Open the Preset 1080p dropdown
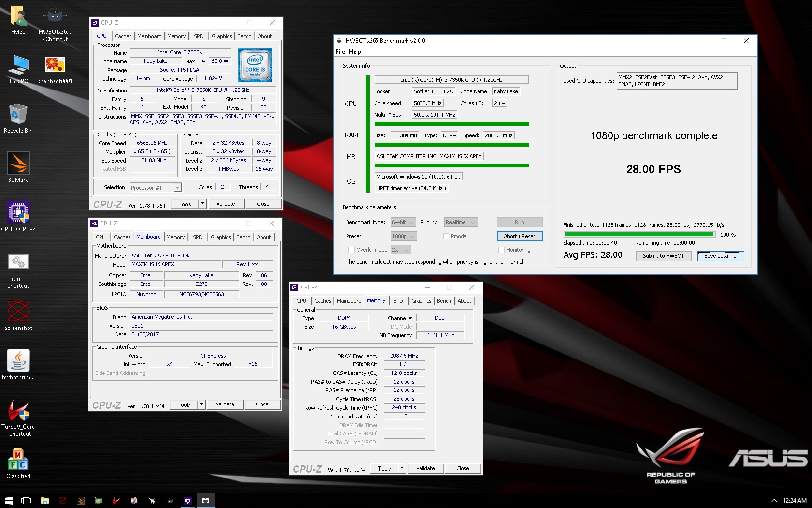Screen dimensions: 812x508 [404, 236]
